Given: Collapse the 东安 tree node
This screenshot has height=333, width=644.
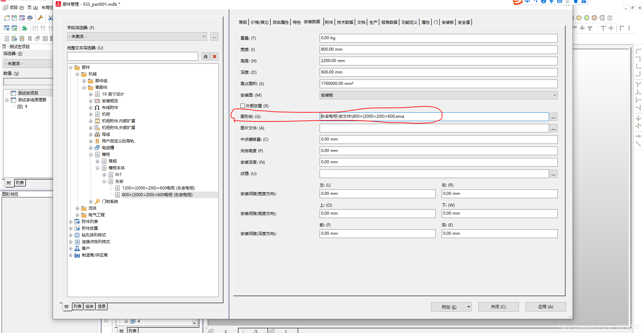Looking at the screenshot, I should (x=104, y=181).
